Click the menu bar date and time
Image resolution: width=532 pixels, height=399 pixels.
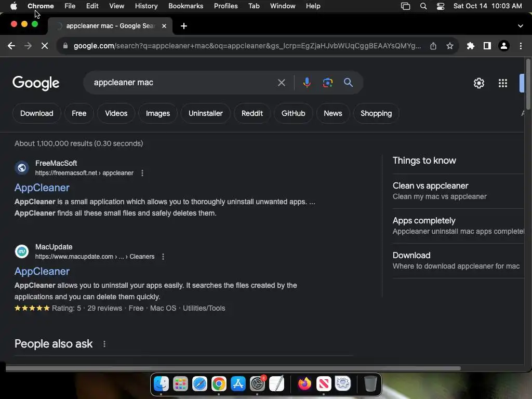click(487, 6)
